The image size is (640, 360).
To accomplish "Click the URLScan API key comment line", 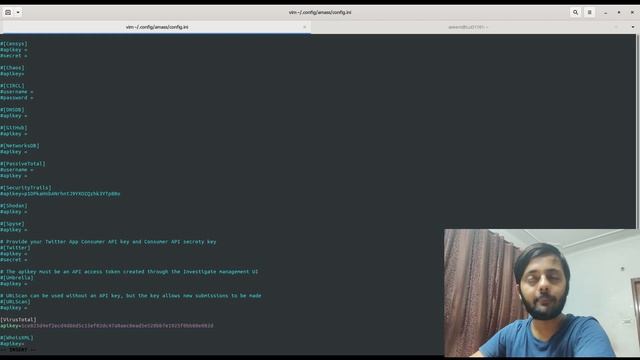I will (x=131, y=296).
